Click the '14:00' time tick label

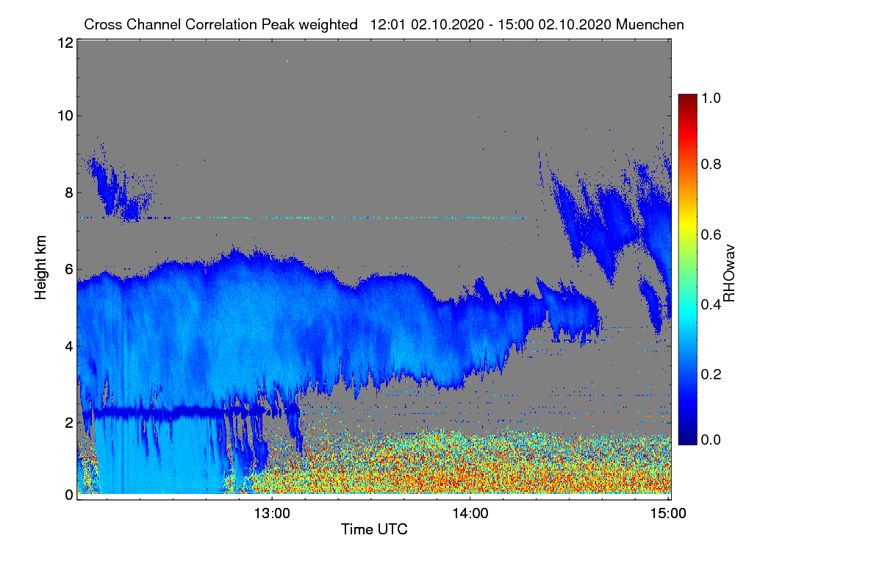click(470, 514)
